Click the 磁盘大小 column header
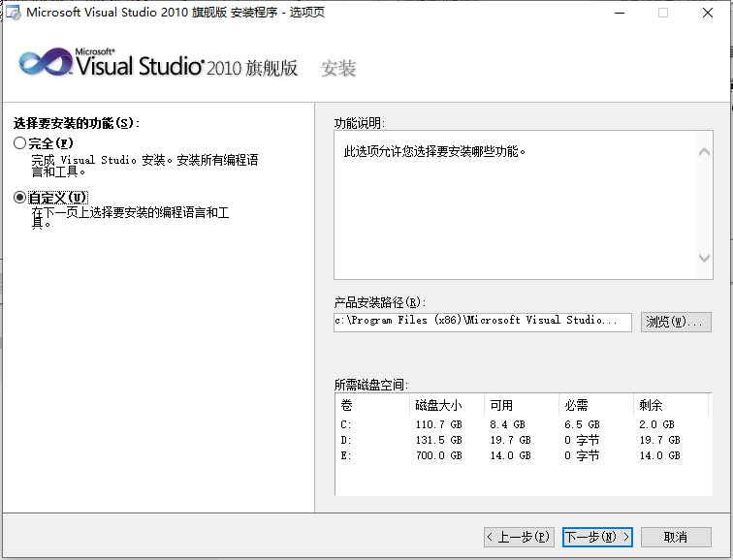 (x=447, y=405)
